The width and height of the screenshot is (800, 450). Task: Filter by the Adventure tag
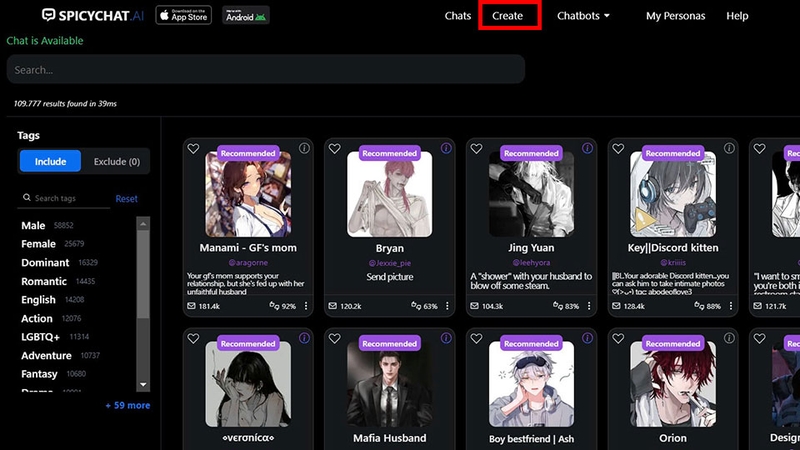point(46,356)
